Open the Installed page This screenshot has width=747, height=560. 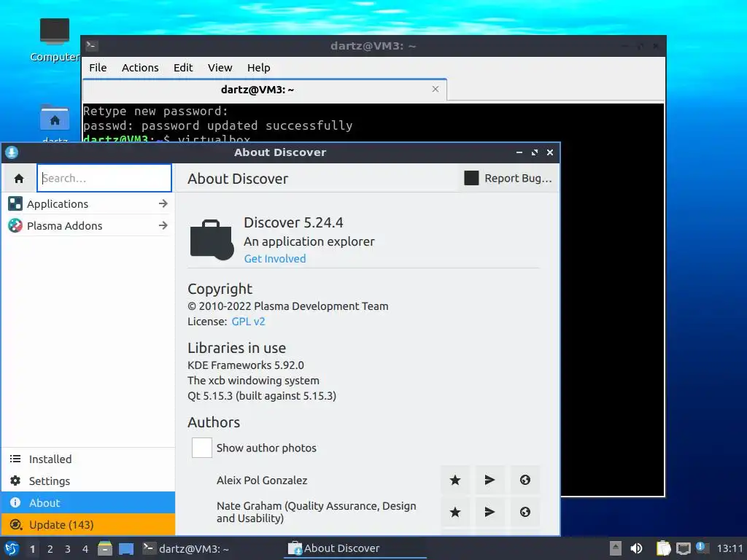point(88,459)
